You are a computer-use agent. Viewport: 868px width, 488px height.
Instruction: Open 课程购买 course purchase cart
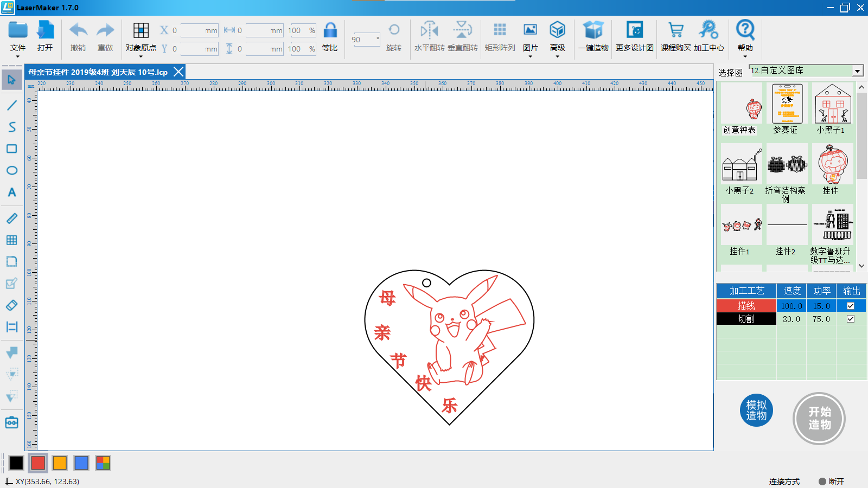pos(675,30)
